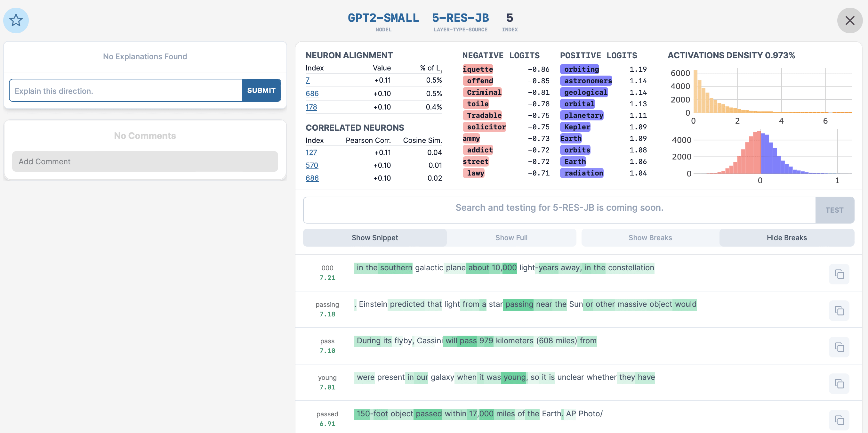
Task: Copy the 'southern galactic plane' snippet
Action: click(839, 274)
